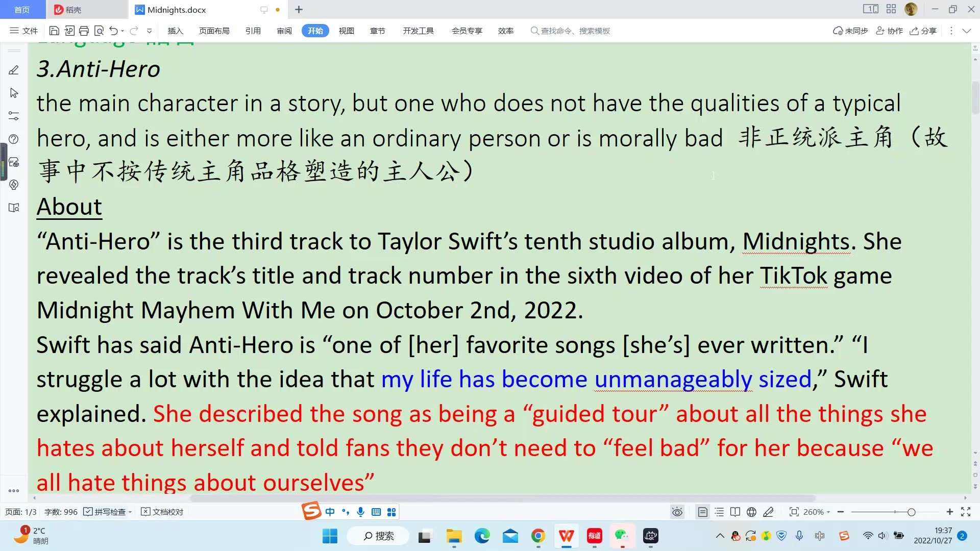980x551 pixels.
Task: Toggle the 拼写检查 spell check
Action: click(105, 512)
